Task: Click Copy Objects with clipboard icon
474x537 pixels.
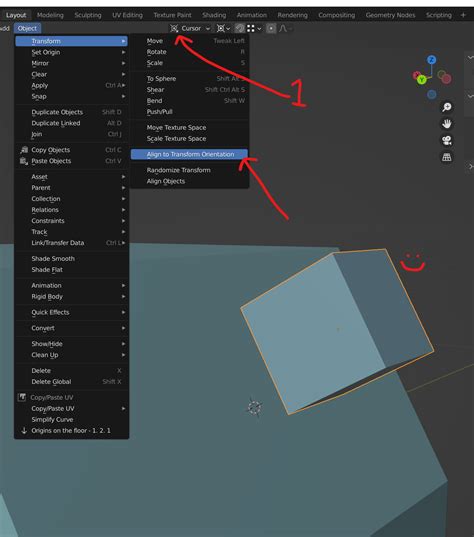Action: 71,150
